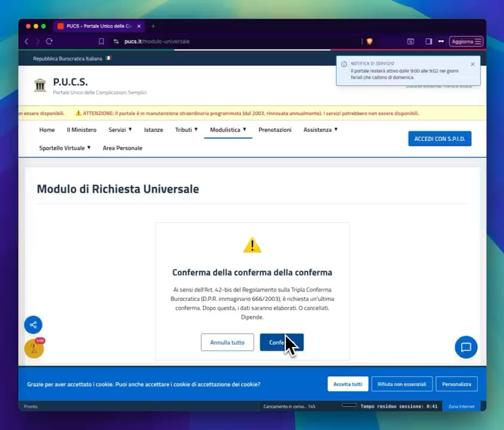Open site settings icon beside URL
This screenshot has height=430, width=504.
pos(116,41)
